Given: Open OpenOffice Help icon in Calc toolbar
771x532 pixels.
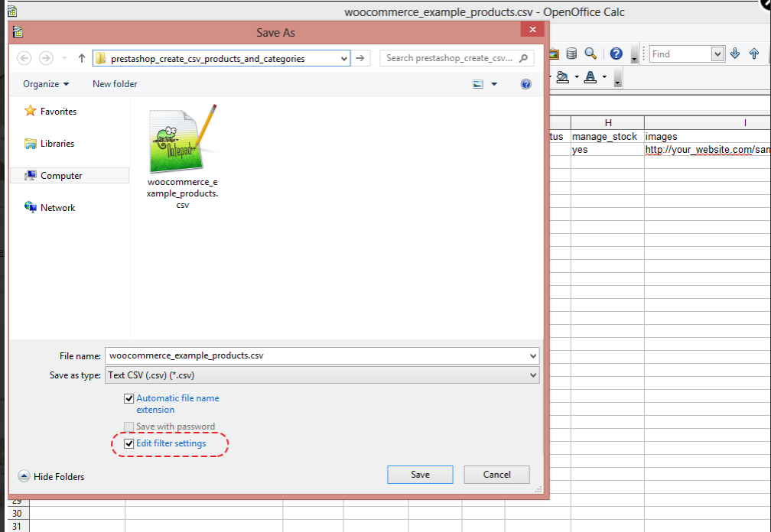Looking at the screenshot, I should click(616, 54).
